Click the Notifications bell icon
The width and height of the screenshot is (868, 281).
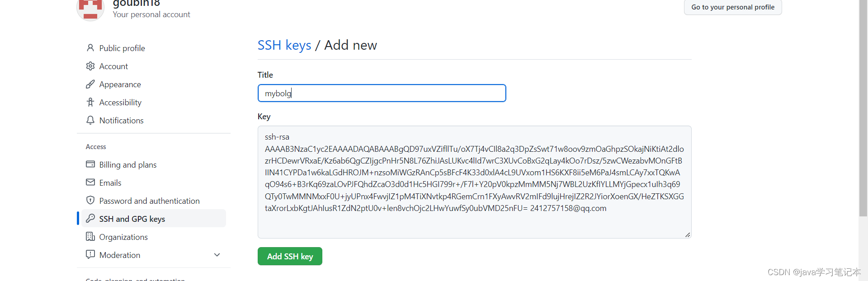[x=90, y=120]
